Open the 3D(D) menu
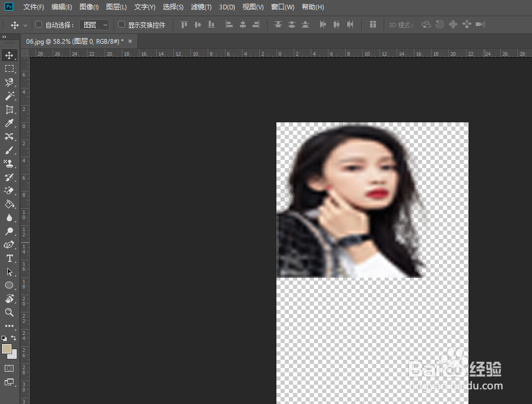The image size is (532, 404). coord(227,7)
